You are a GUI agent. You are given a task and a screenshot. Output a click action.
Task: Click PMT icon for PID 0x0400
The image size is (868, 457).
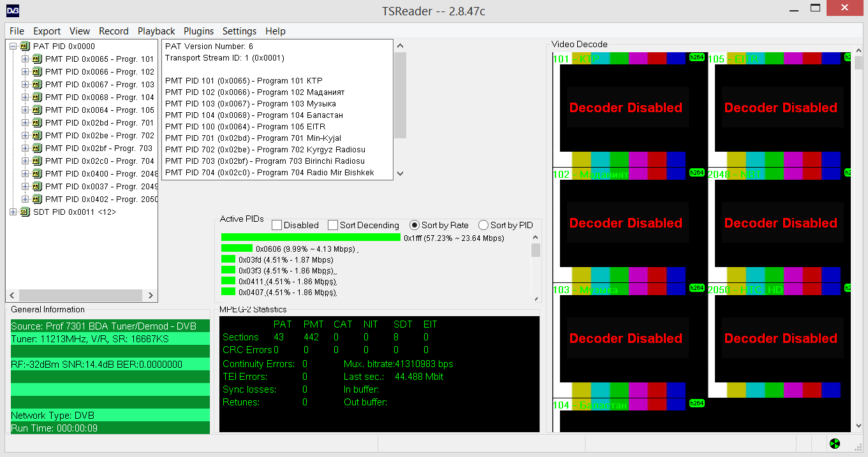pyautogui.click(x=37, y=173)
